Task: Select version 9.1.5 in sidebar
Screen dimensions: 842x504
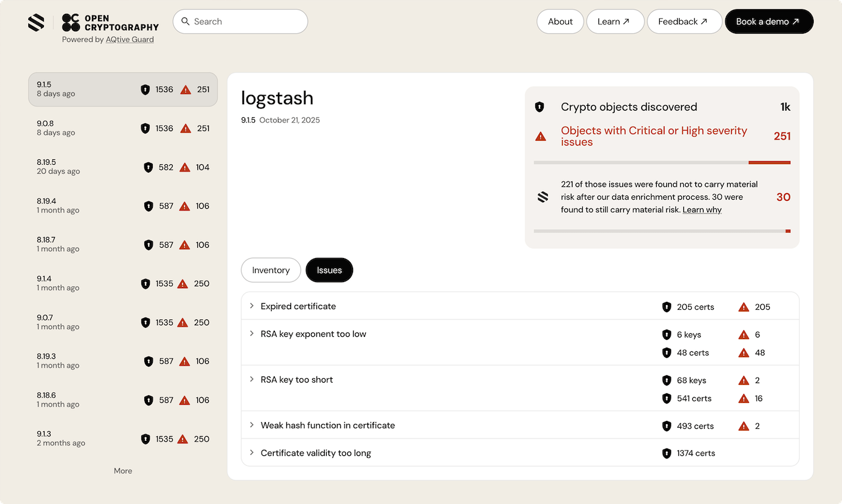Action: [123, 90]
